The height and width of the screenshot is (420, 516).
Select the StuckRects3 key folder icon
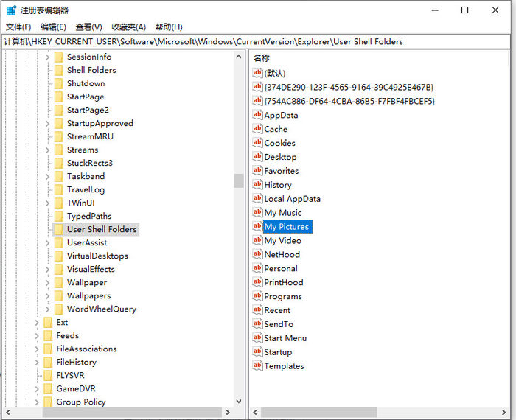[x=58, y=163]
